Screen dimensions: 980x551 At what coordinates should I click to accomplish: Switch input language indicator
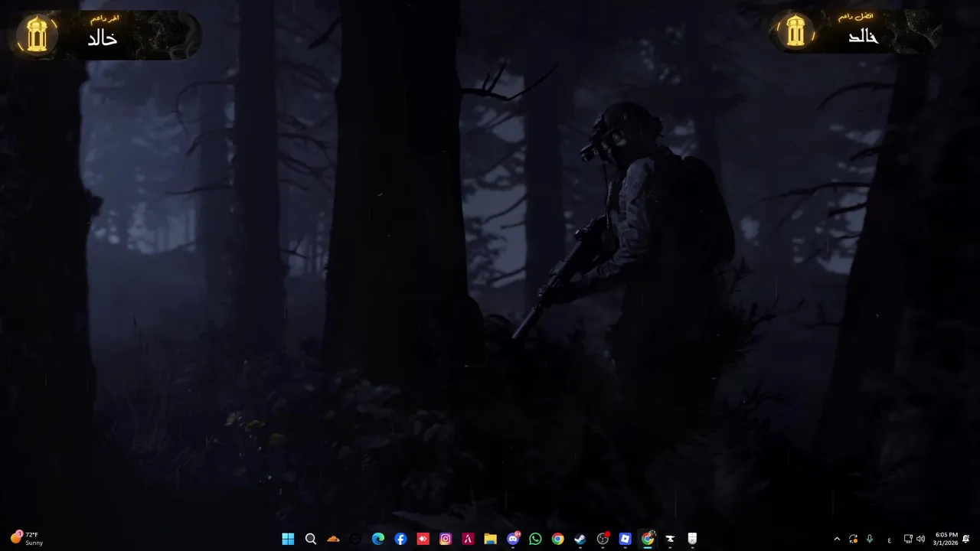890,540
